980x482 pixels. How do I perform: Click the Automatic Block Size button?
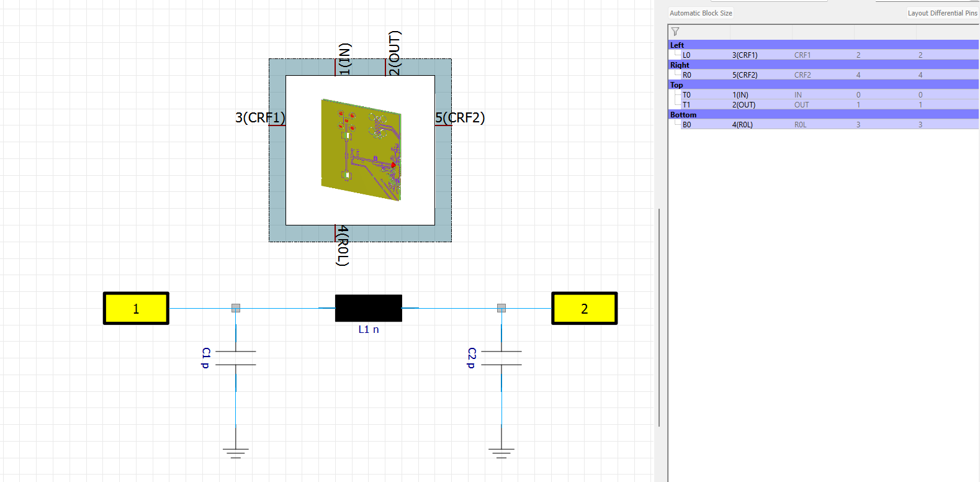pos(701,13)
